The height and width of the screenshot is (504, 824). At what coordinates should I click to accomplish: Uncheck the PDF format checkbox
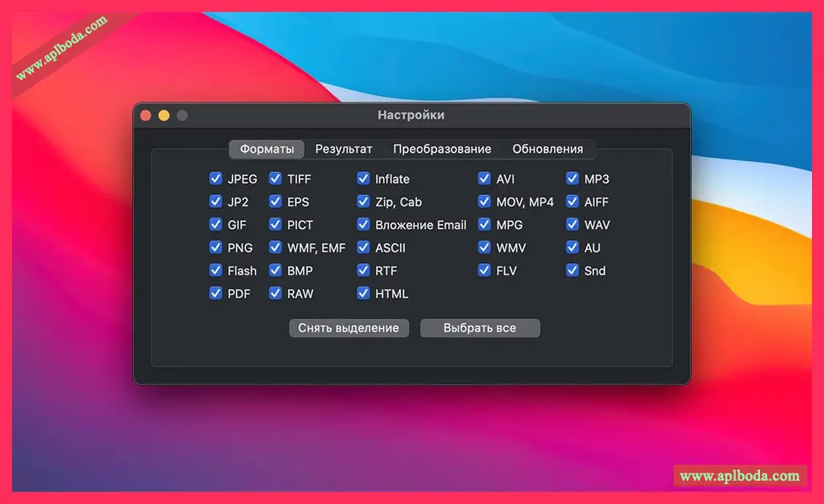coord(215,294)
